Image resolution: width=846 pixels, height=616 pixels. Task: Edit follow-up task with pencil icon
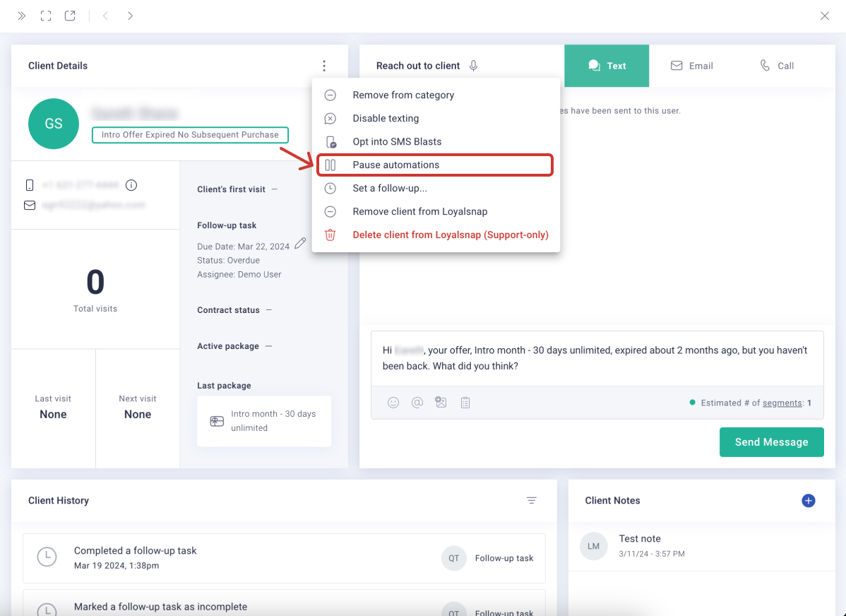click(300, 243)
